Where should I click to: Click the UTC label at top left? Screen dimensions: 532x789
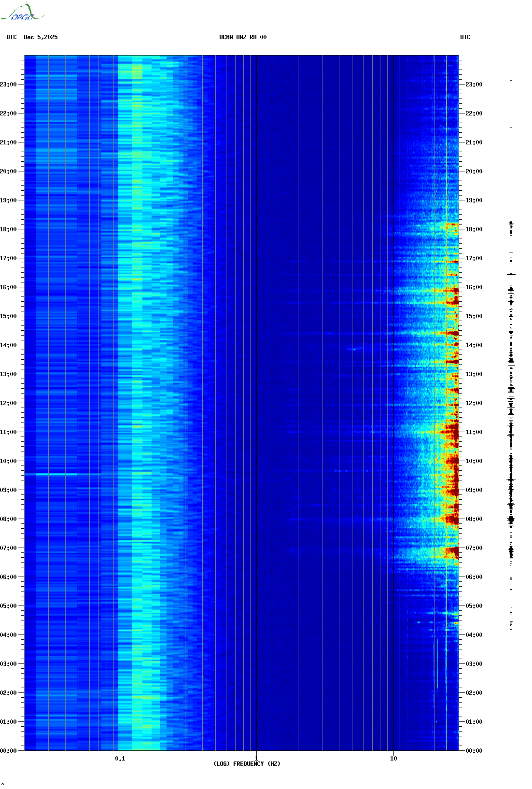coord(12,37)
